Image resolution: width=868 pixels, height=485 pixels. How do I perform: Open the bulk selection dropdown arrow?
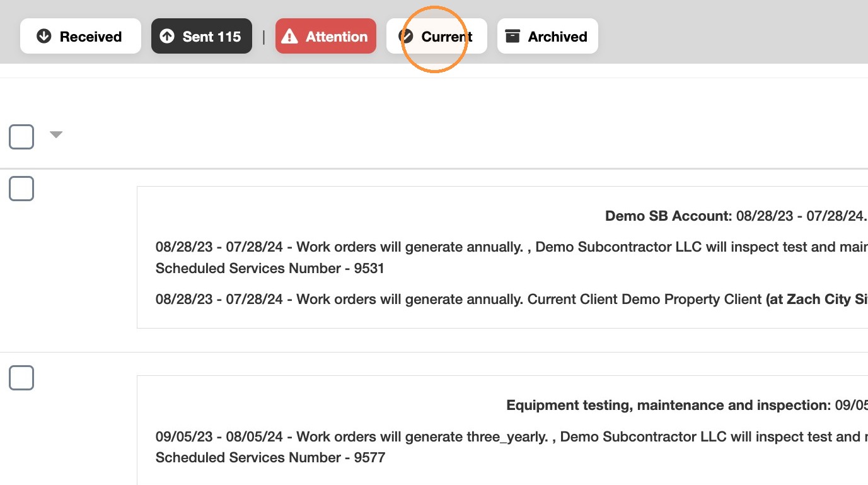[56, 134]
